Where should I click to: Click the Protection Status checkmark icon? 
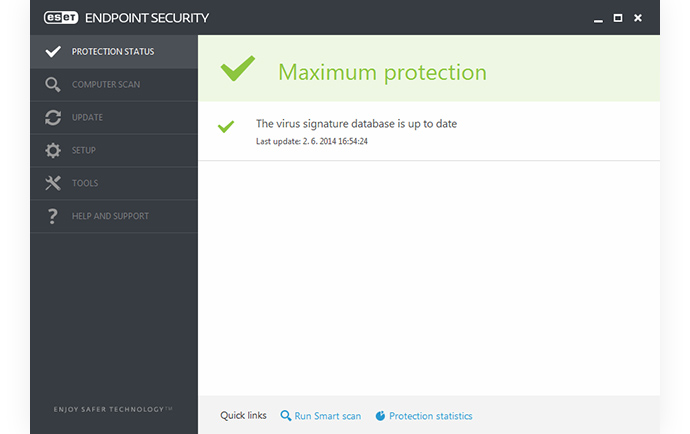click(53, 51)
